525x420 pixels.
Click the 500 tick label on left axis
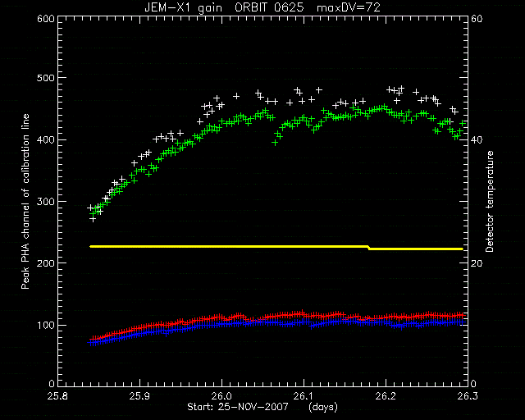(x=46, y=78)
